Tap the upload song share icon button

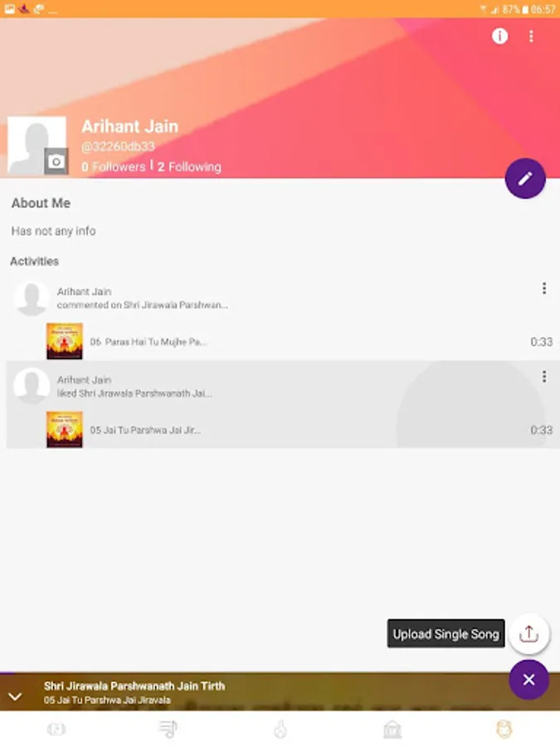coord(529,633)
